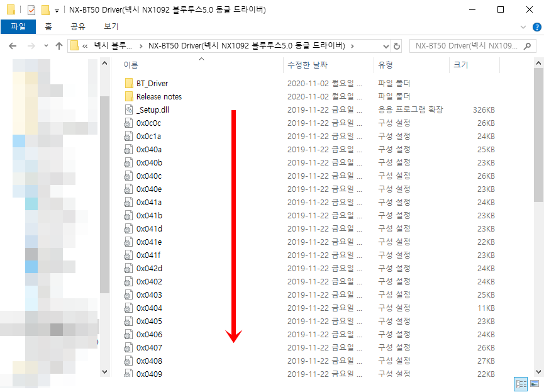Switch to details view layout icon
Screen dimensions: 544x392
(521, 384)
